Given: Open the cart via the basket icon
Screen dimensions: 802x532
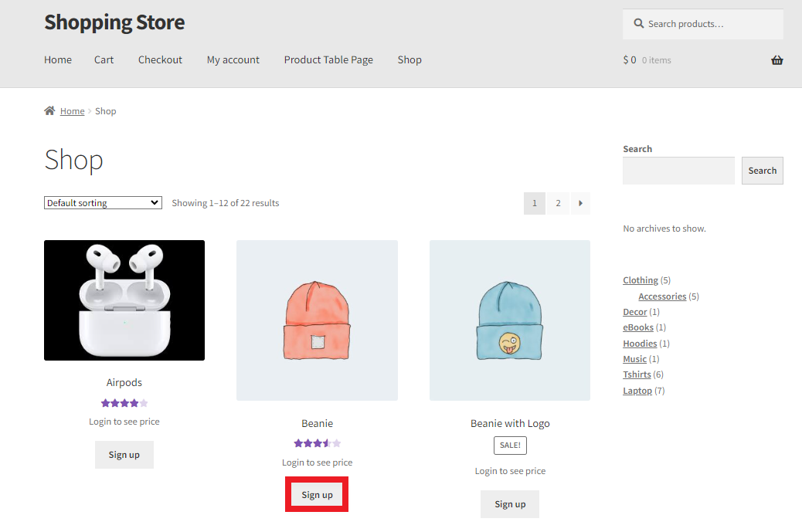Looking at the screenshot, I should click(777, 59).
